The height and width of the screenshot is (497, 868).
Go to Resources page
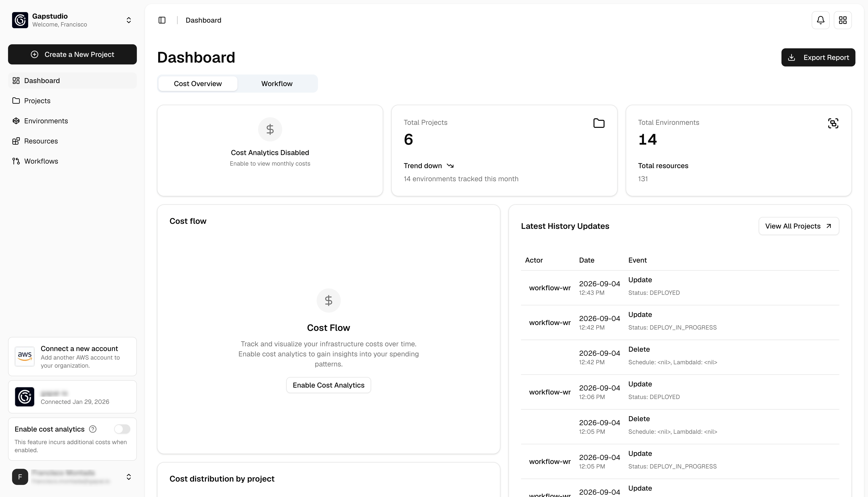(72, 141)
